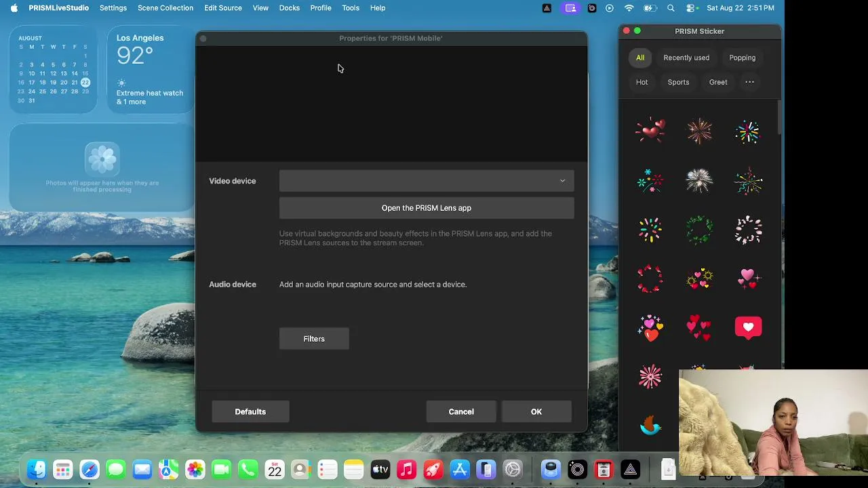Image resolution: width=868 pixels, height=488 pixels.
Task: Click the purple screen-sharing menu bar icon
Action: (570, 8)
